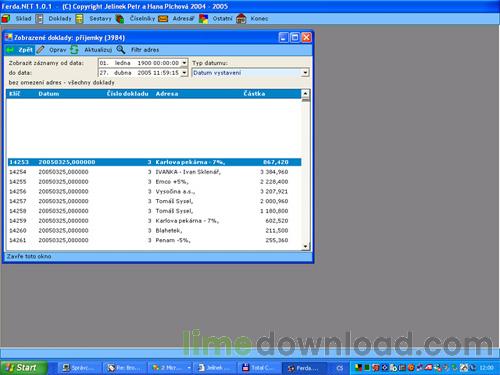500x375 pixels.
Task: Click the list scrollbar up arrow
Action: [305, 93]
